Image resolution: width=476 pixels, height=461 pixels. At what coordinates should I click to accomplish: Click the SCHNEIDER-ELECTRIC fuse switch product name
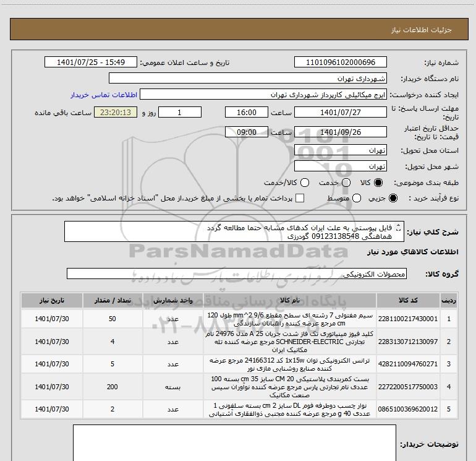(x=289, y=342)
